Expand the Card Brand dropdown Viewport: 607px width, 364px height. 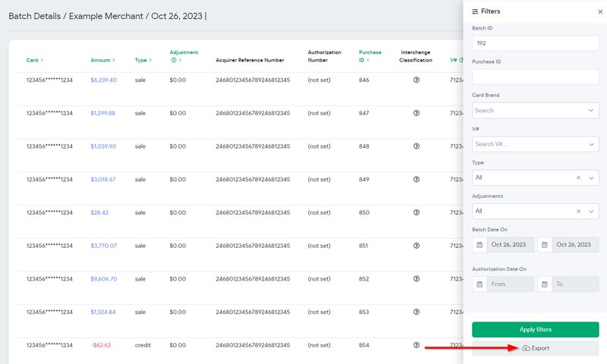[x=591, y=111]
